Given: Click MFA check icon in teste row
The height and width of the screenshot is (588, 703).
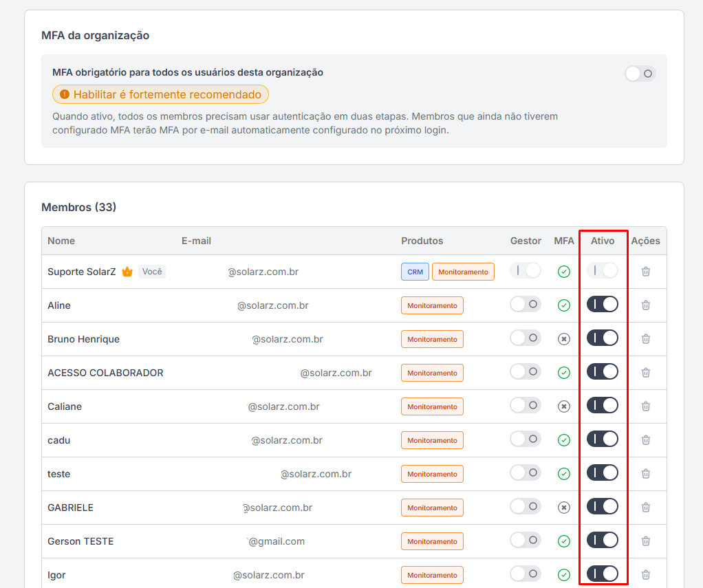Looking at the screenshot, I should click(x=564, y=474).
